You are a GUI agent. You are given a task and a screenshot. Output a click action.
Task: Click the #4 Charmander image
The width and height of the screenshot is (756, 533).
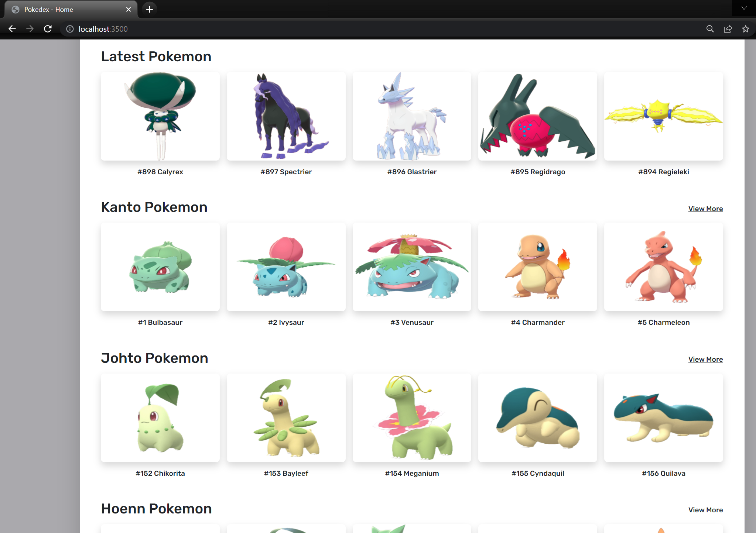pos(537,267)
